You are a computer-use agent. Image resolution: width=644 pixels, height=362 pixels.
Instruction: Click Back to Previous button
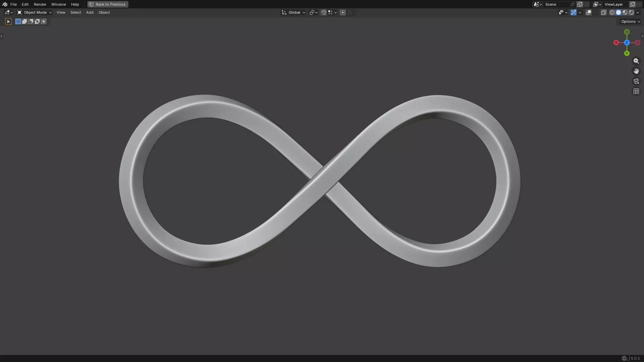pyautogui.click(x=108, y=4)
